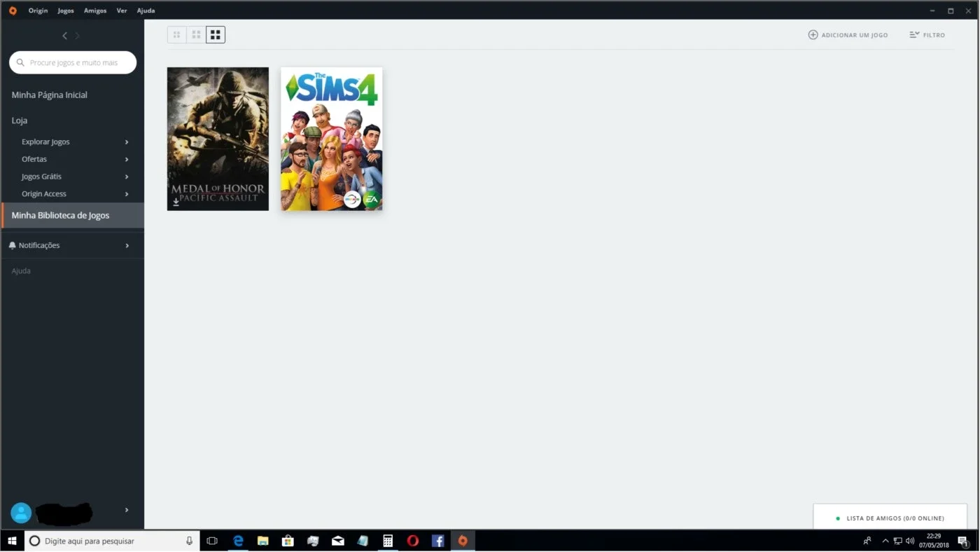Viewport: 980px width, 552px height.
Task: Go back with the left arrow
Action: 64,36
